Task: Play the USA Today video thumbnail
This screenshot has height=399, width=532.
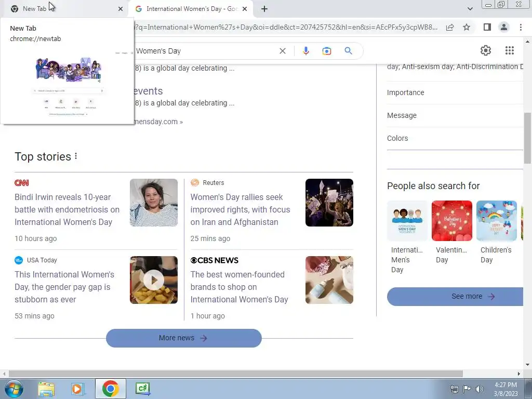Action: click(x=154, y=280)
